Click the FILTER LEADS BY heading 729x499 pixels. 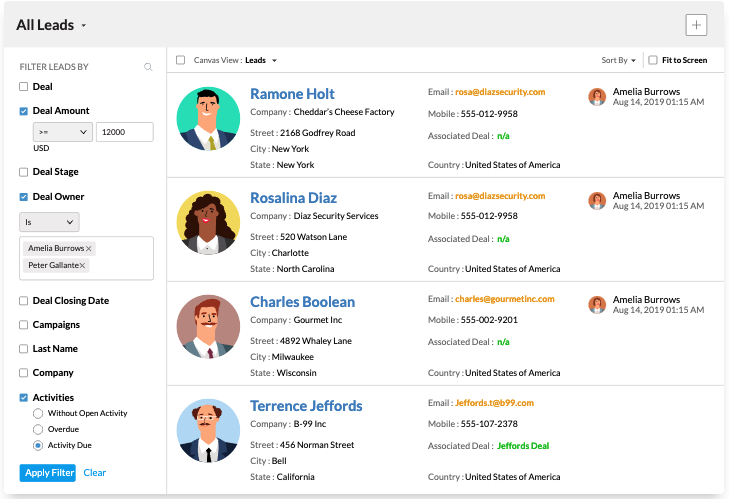pos(54,67)
